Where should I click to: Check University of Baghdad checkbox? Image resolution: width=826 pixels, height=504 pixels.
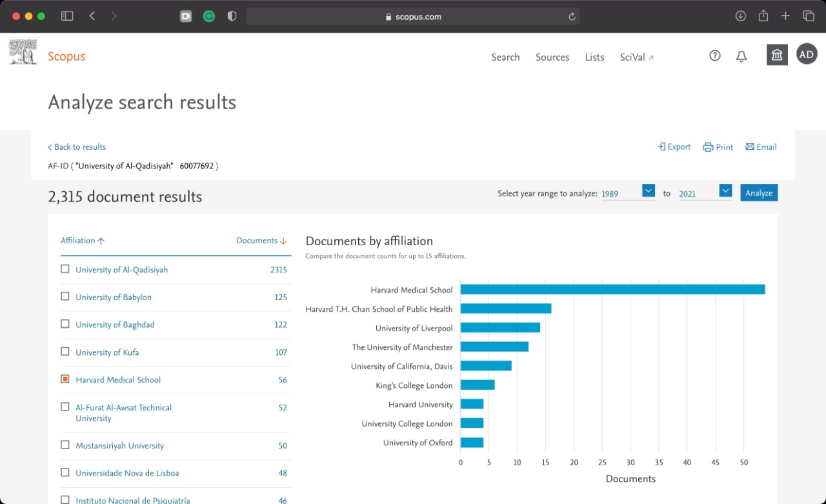point(65,324)
